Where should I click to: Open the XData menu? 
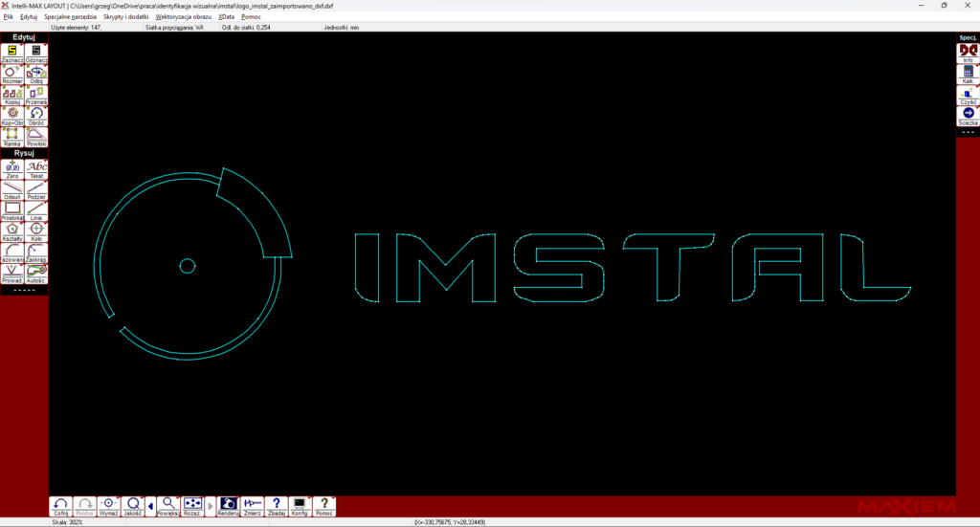pos(226,17)
